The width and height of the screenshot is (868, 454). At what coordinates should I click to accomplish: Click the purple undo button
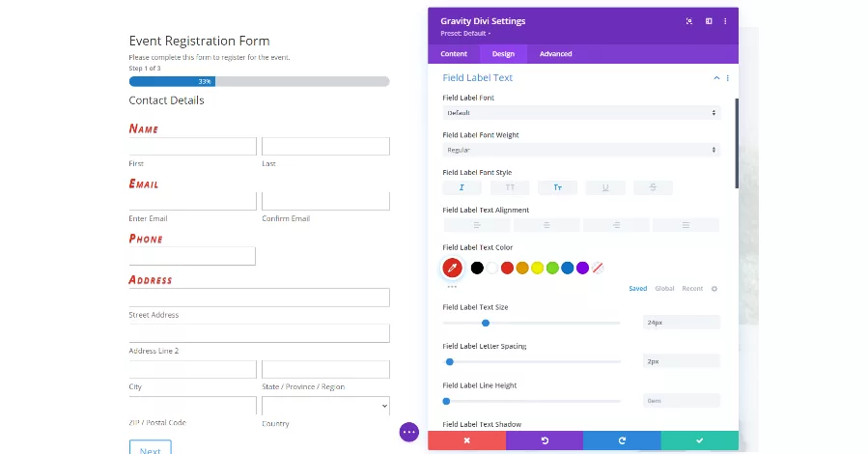[x=545, y=440]
